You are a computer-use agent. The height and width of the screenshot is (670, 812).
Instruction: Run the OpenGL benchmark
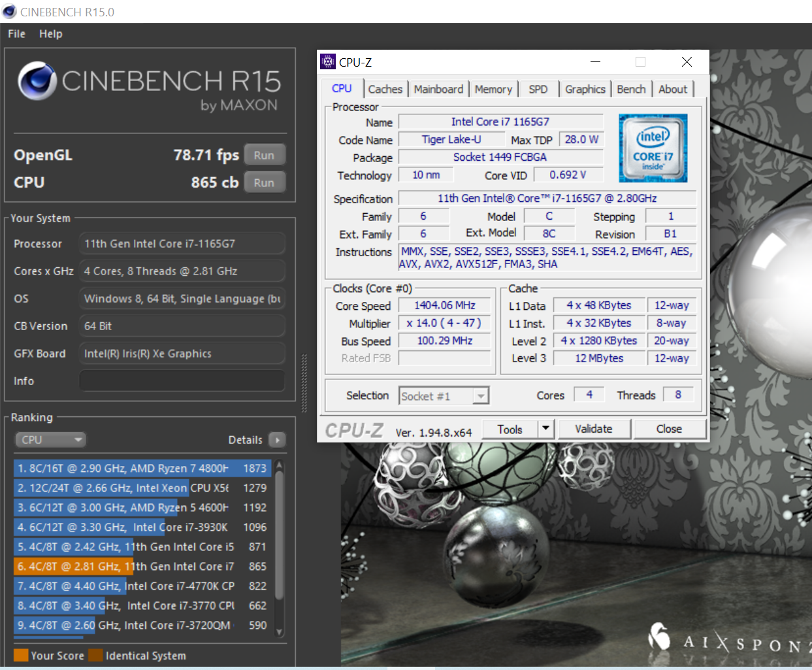[265, 155]
